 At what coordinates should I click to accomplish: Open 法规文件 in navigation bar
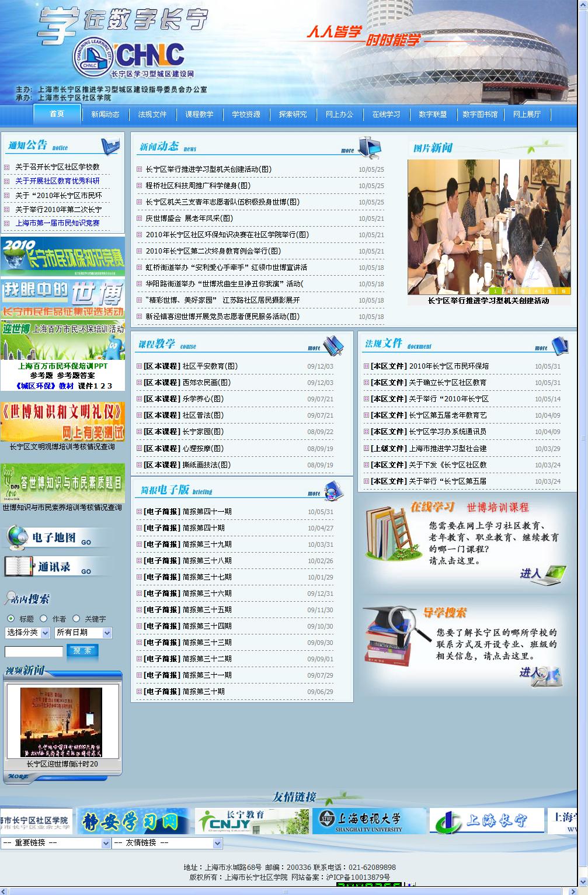coord(152,115)
